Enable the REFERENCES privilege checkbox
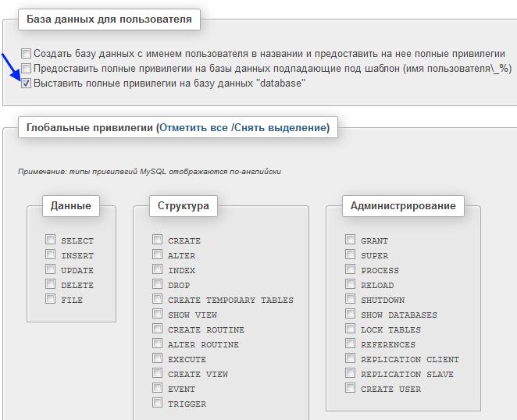The image size is (517, 420). [350, 343]
